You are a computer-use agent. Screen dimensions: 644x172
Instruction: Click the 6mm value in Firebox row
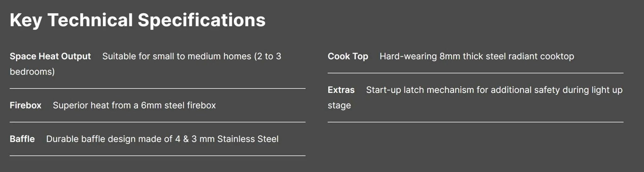(151, 105)
